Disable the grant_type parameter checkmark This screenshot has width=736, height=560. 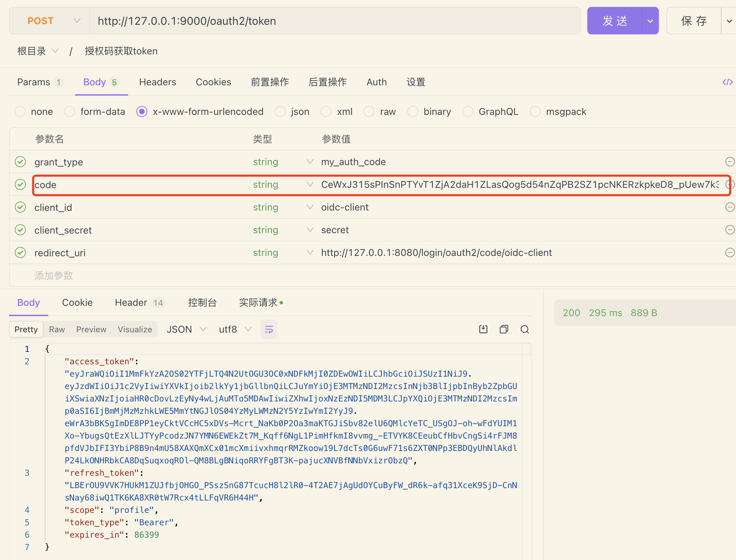click(20, 162)
